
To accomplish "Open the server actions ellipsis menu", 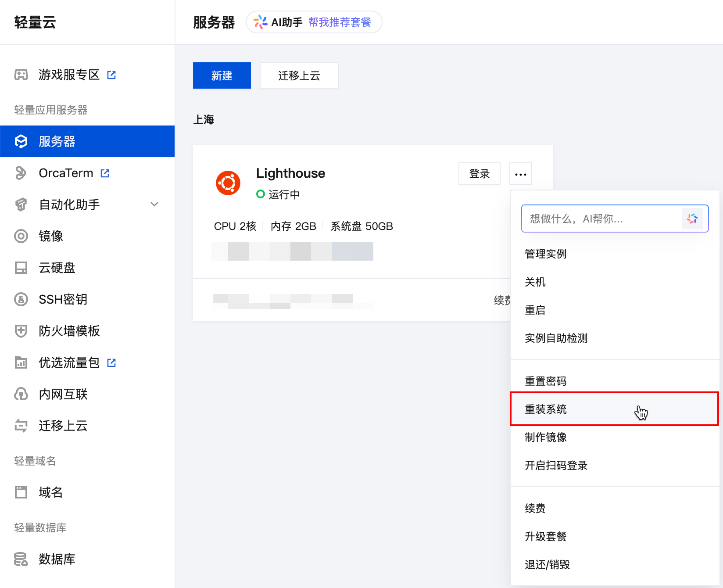I will point(520,173).
